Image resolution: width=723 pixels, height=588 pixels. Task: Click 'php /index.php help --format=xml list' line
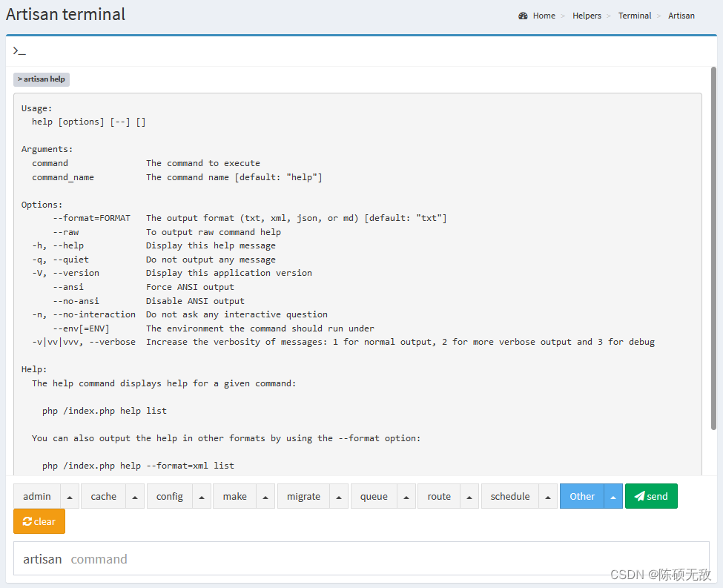138,466
